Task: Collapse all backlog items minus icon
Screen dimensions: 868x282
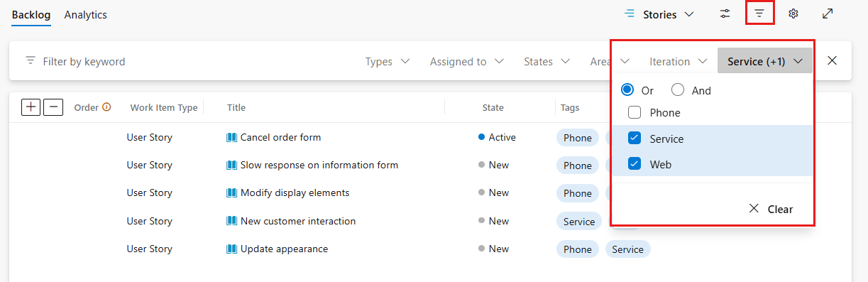Action: pos(54,107)
